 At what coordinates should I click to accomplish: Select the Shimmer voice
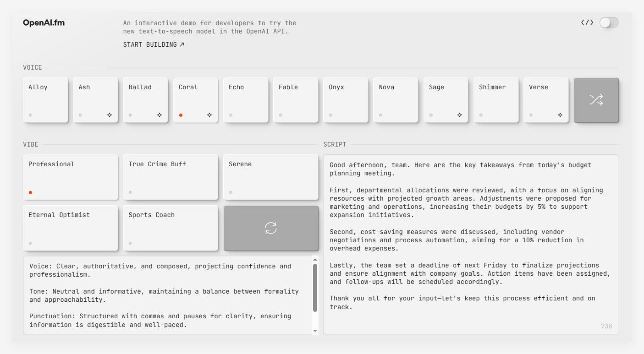pyautogui.click(x=496, y=100)
